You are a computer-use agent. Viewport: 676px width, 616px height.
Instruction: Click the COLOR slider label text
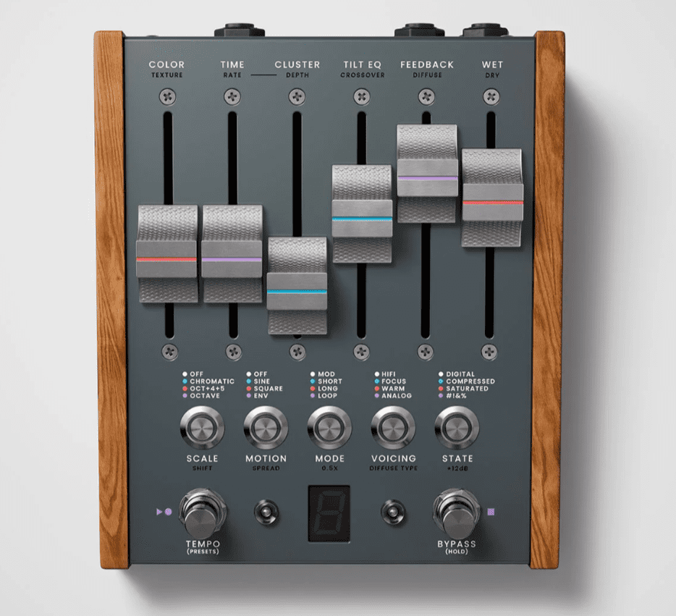[x=166, y=64]
